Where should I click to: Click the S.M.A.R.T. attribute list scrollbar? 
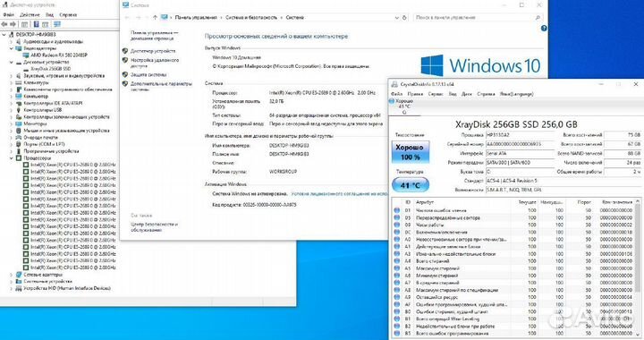pyautogui.click(x=638, y=268)
